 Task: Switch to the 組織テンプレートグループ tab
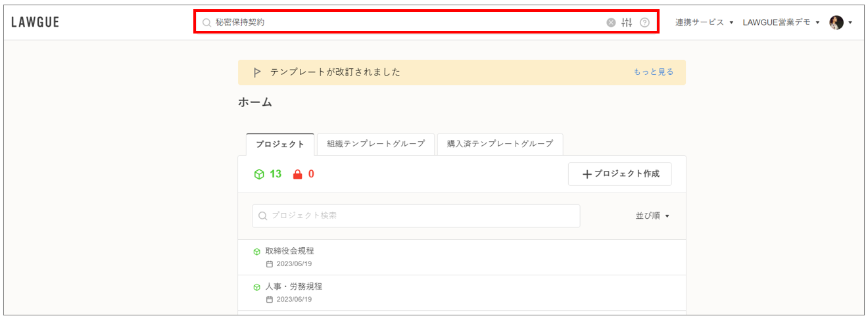(375, 144)
